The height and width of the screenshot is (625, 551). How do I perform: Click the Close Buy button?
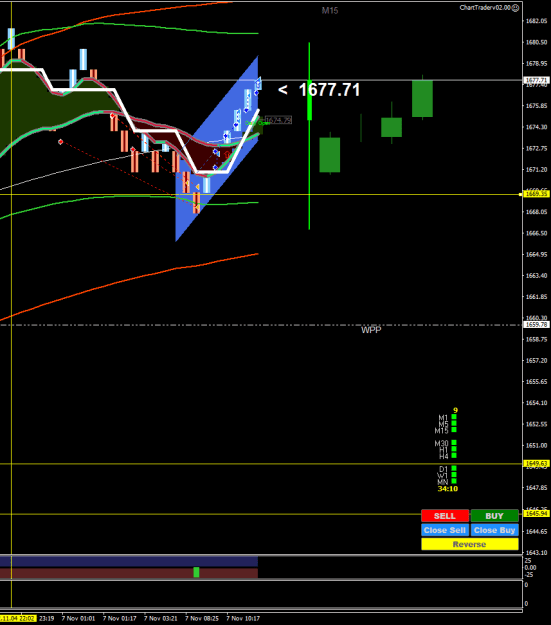tap(494, 530)
